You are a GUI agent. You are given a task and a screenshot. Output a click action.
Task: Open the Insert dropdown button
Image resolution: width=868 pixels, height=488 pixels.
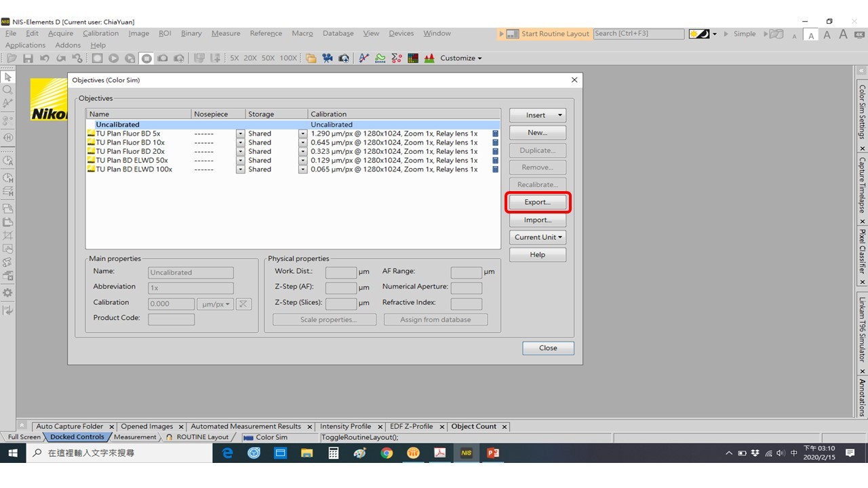537,115
